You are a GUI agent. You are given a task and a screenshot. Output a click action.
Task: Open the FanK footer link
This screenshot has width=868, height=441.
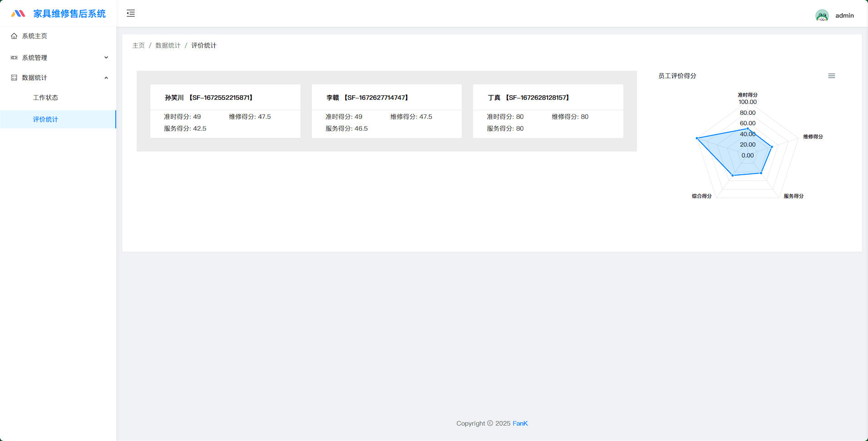(x=520, y=423)
